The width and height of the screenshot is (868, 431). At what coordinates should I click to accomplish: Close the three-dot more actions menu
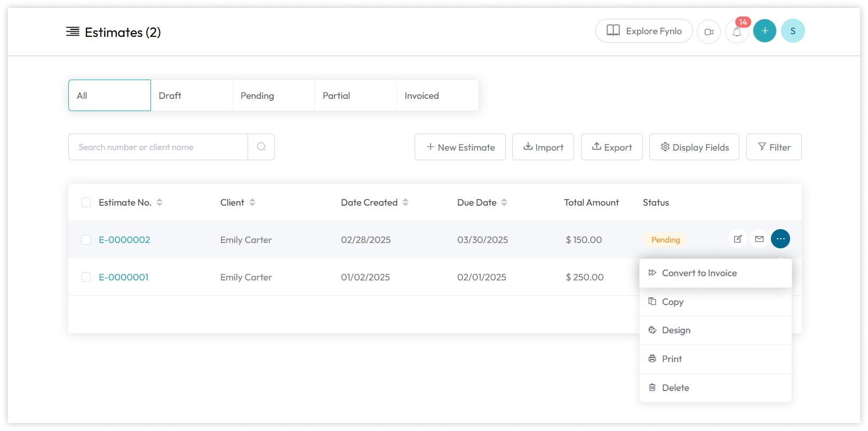(781, 239)
